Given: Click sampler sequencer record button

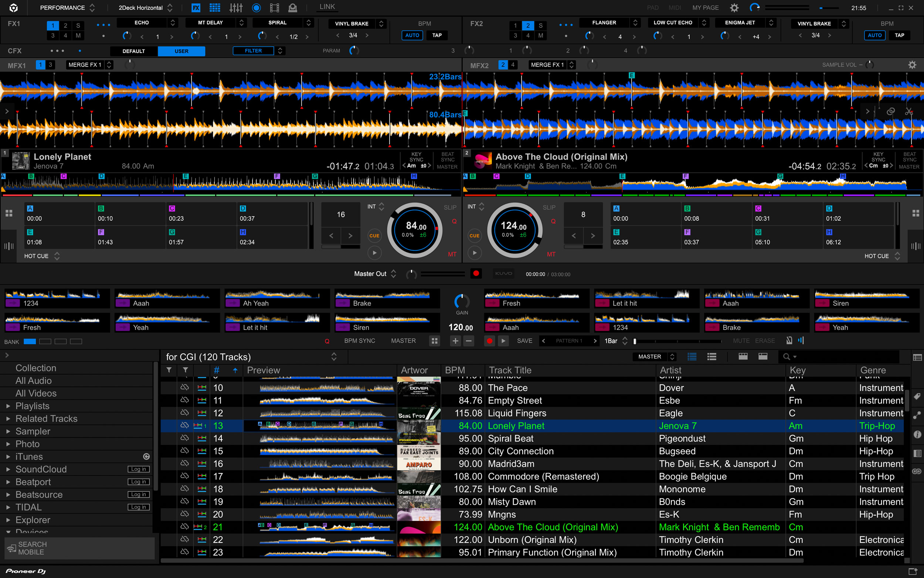Looking at the screenshot, I should click(489, 341).
